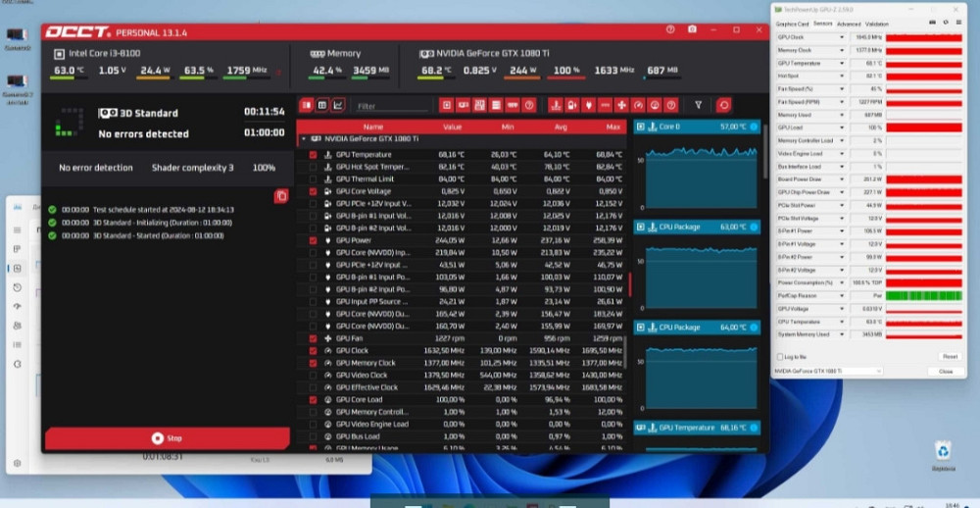Viewport: 980px width, 508px height.
Task: Switch to graph view icon in sensor toolbar
Action: 339,105
